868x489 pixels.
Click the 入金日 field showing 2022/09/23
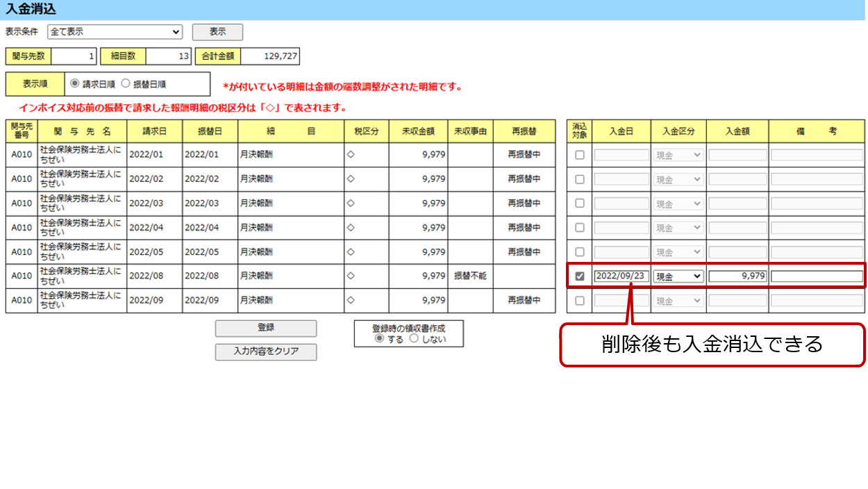621,276
